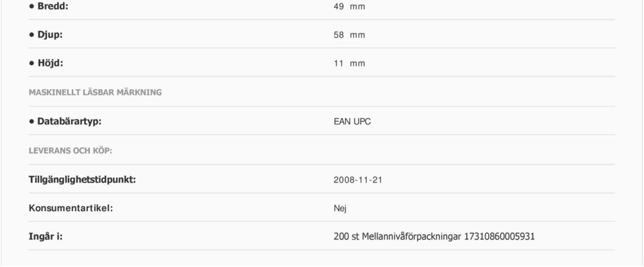Image resolution: width=644 pixels, height=267 pixels.
Task: Click the bullet before Höjd
Action: point(31,64)
